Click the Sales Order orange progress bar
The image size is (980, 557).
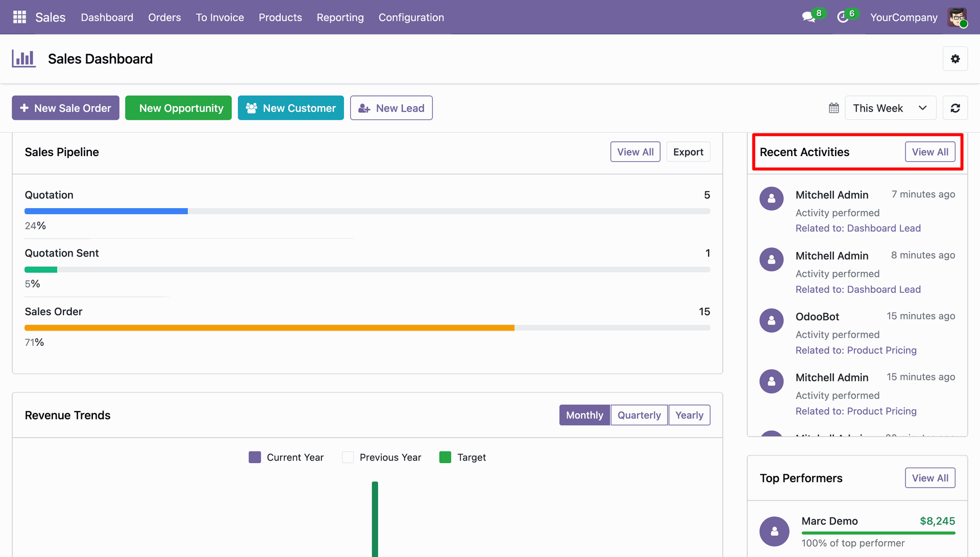(x=269, y=328)
